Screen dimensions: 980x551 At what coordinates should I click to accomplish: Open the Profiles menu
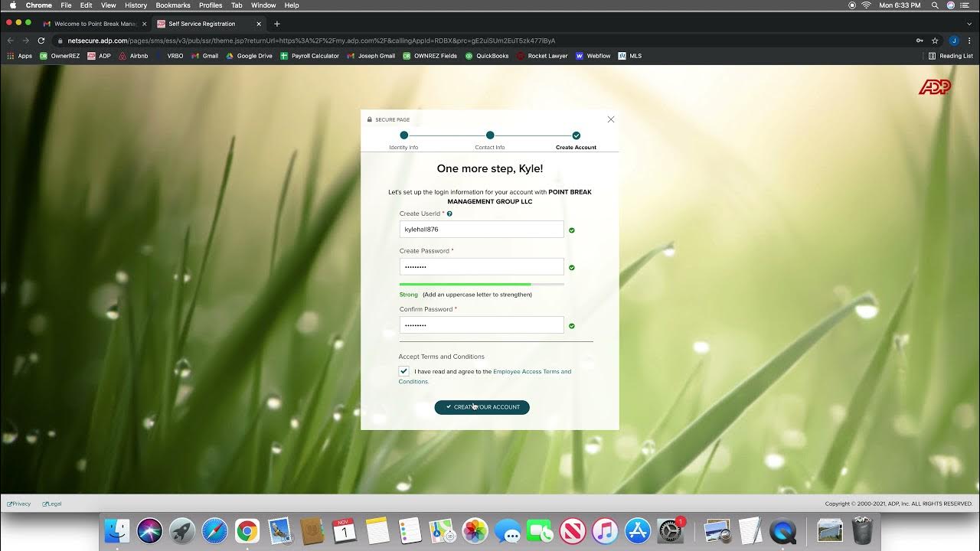click(x=211, y=5)
